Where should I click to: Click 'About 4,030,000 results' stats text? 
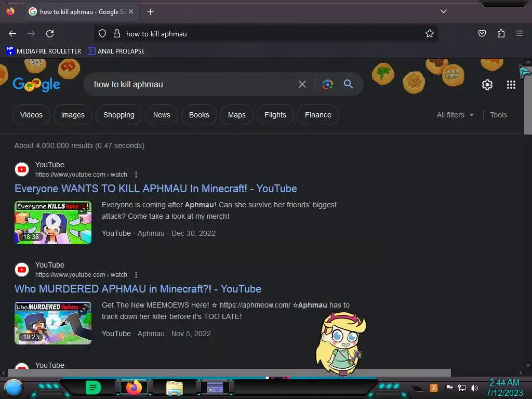click(79, 145)
